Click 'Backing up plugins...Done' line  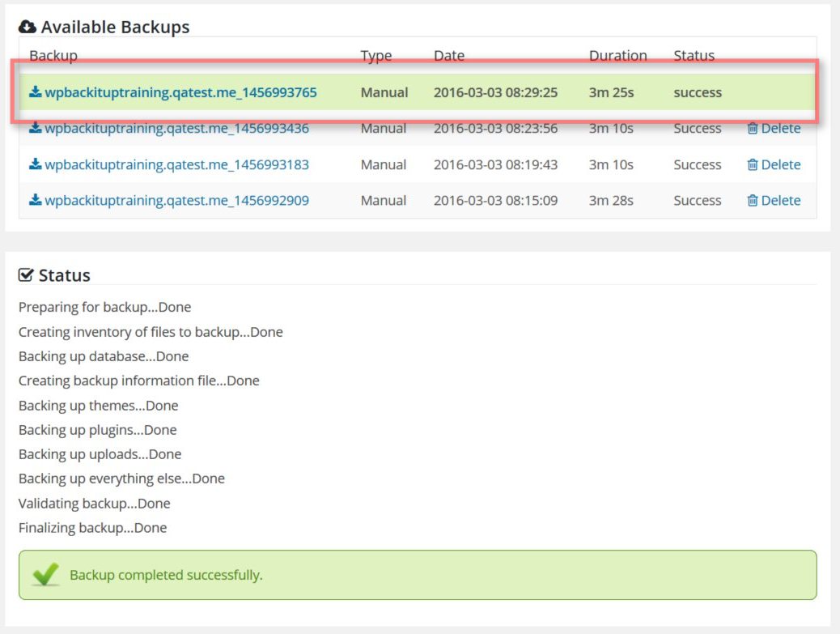[97, 430]
